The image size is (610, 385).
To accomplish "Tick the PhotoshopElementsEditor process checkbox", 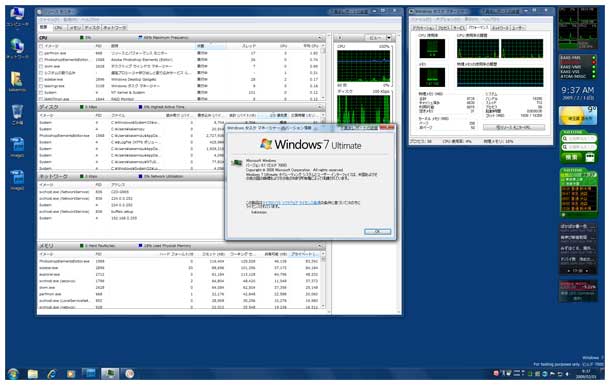I will [41, 60].
